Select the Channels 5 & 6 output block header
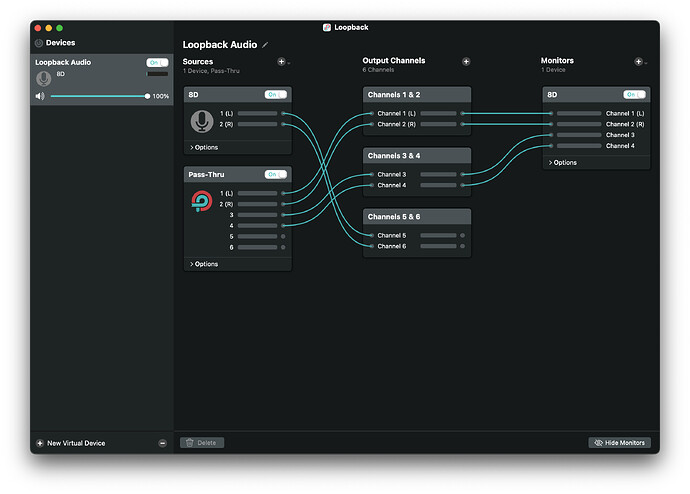Image resolution: width=690 pixels, height=494 pixels. point(417,217)
